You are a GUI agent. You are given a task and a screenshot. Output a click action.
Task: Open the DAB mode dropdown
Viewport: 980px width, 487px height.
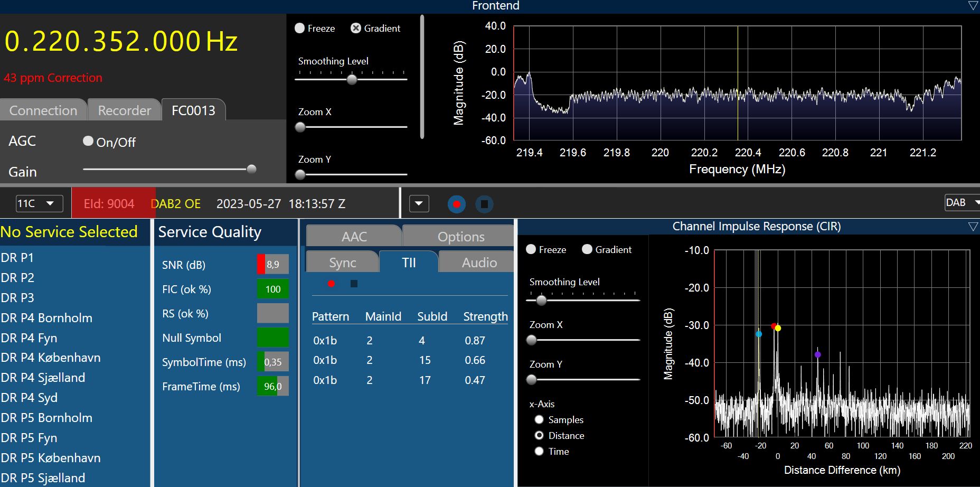(x=962, y=202)
